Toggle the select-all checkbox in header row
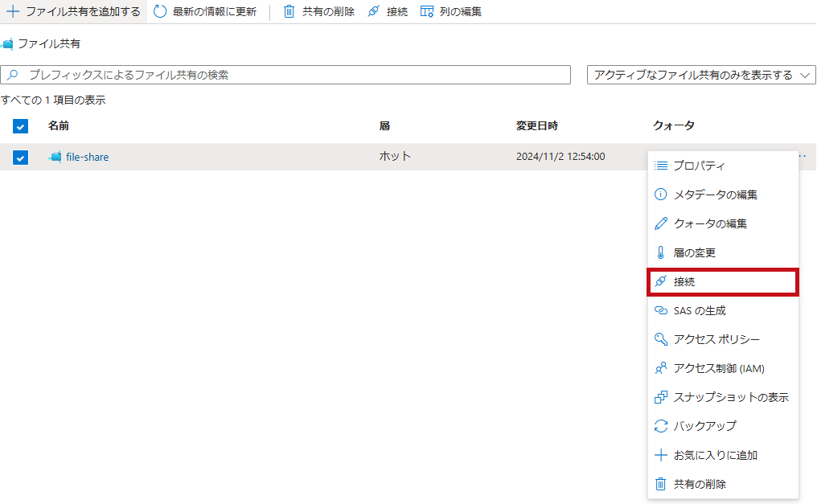The width and height of the screenshot is (817, 504). (20, 126)
